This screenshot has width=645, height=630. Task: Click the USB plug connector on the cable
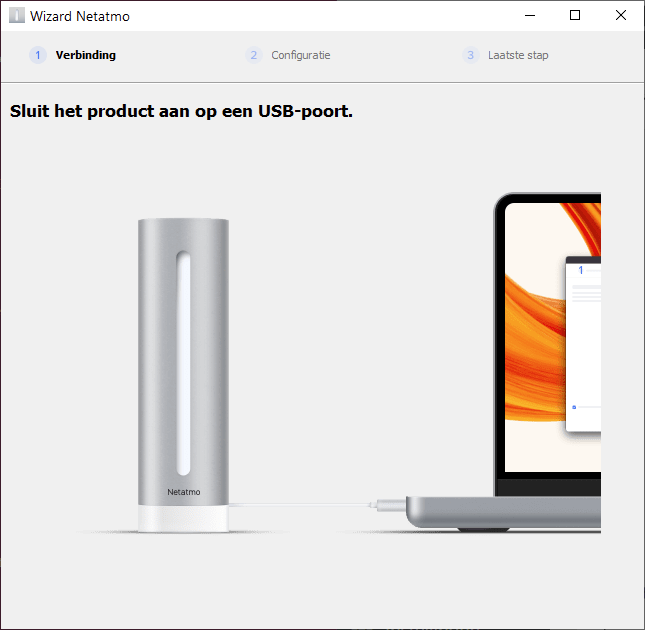pos(389,505)
